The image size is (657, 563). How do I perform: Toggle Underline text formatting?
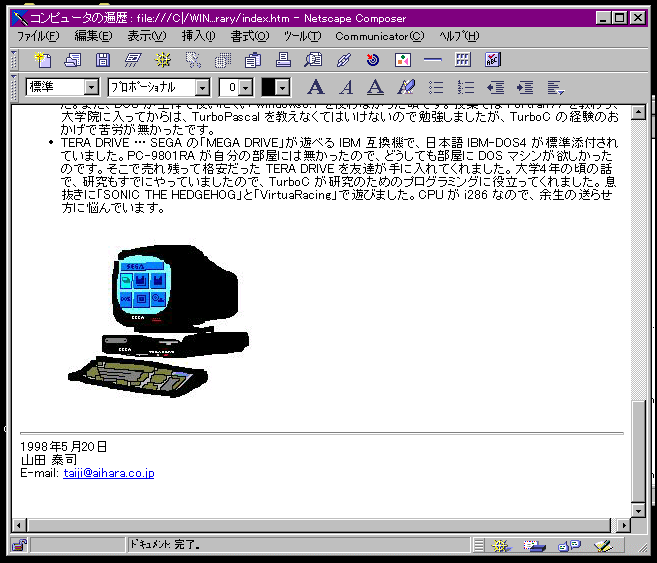tap(375, 88)
